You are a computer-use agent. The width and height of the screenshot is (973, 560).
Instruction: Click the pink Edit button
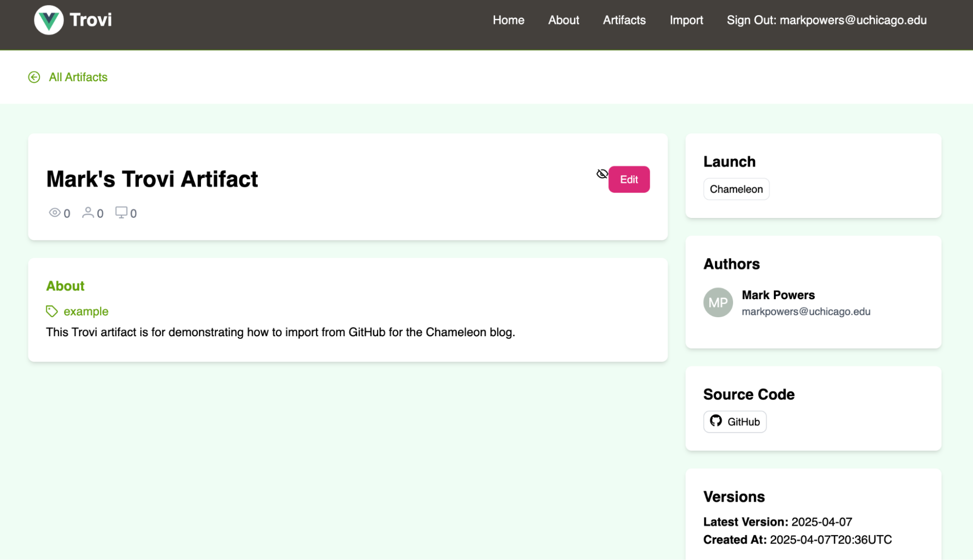[x=629, y=180]
